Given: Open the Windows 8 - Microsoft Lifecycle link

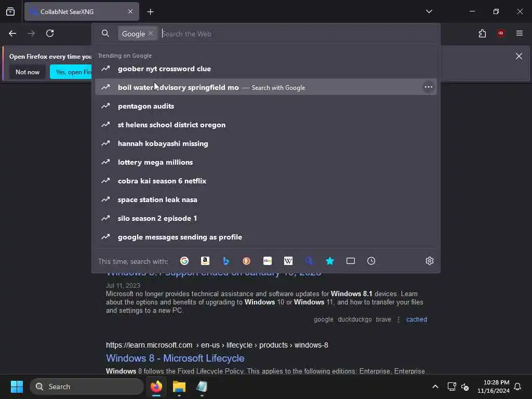Looking at the screenshot, I should point(175,358).
